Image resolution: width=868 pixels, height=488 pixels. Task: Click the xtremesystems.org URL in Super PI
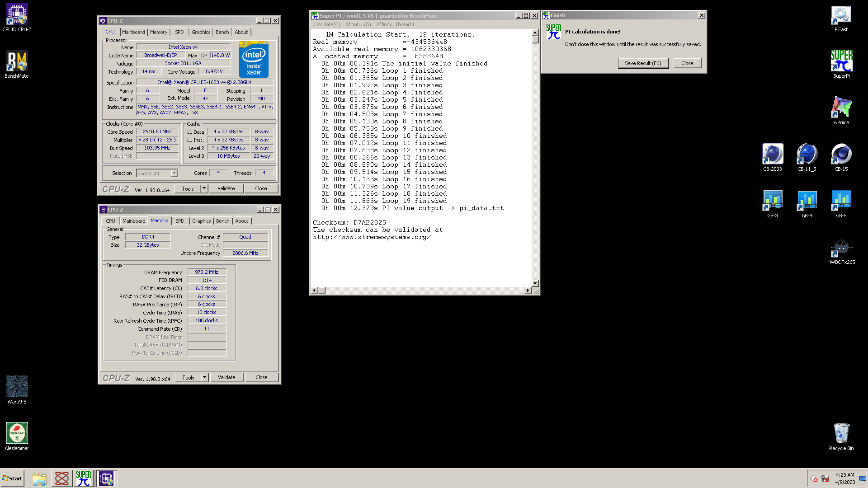(372, 237)
